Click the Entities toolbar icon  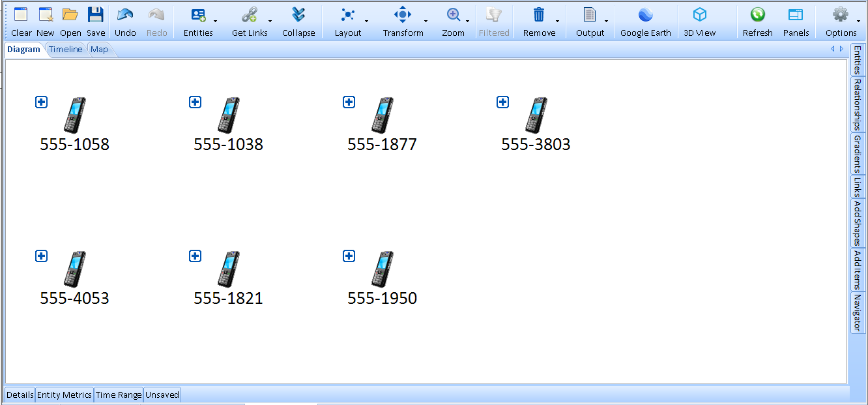(x=198, y=15)
